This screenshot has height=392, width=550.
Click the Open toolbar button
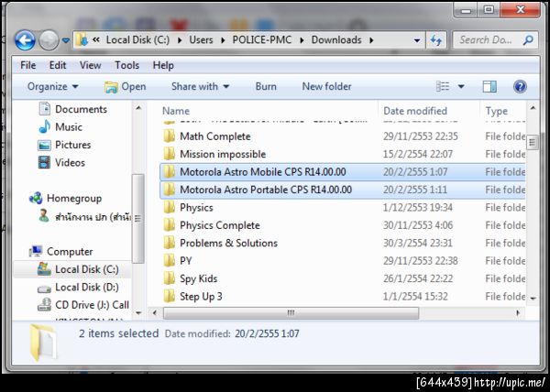pyautogui.click(x=126, y=86)
